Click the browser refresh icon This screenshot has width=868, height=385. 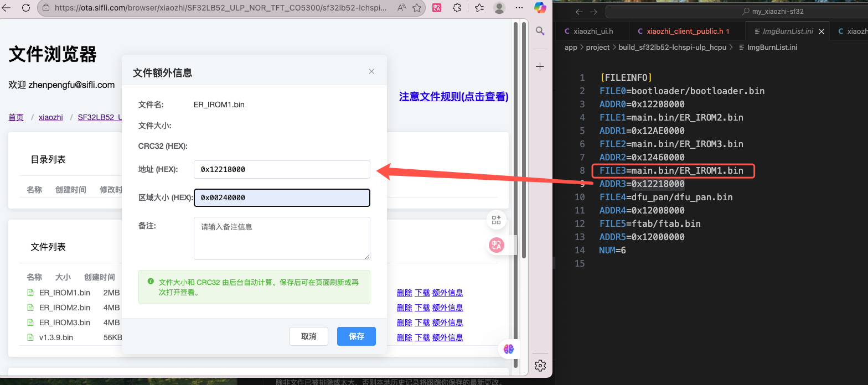tap(27, 8)
